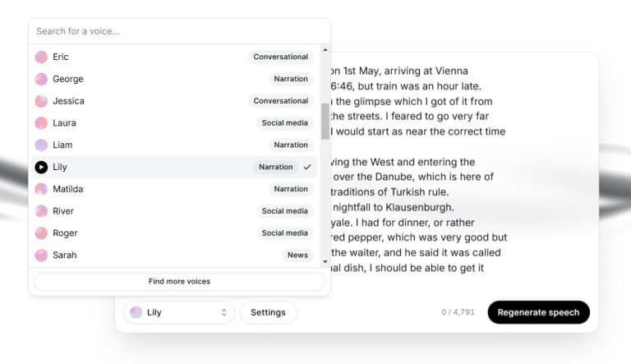Play Lily voice preview button
The image size is (631, 364).
[x=41, y=167]
